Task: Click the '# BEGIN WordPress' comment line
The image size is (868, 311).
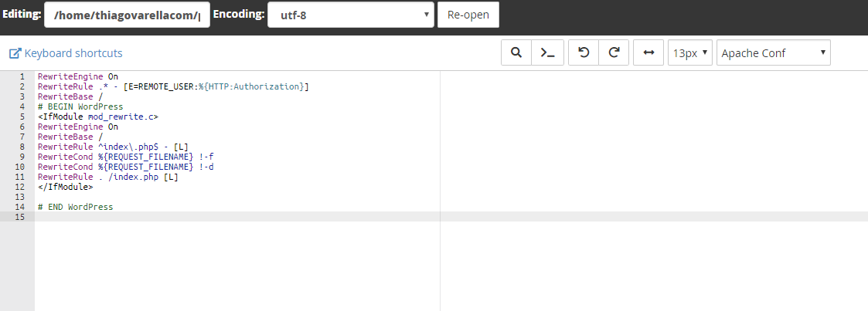Action: (x=80, y=106)
